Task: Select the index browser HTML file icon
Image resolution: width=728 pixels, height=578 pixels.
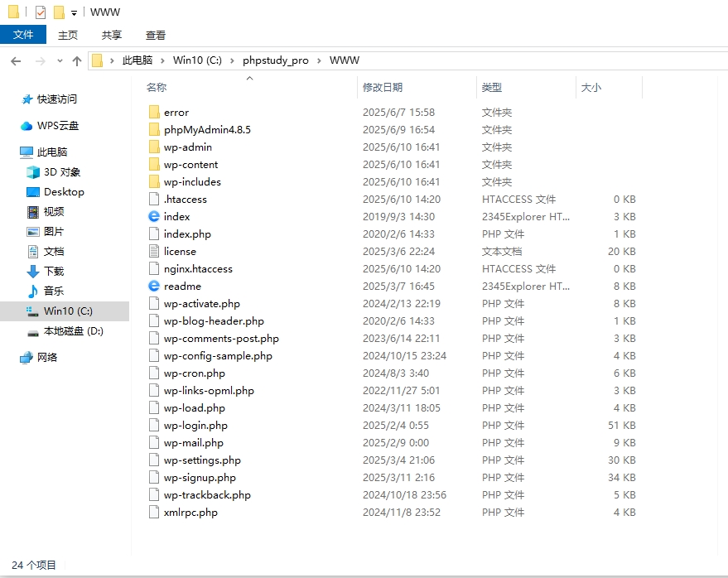Action: [x=154, y=216]
